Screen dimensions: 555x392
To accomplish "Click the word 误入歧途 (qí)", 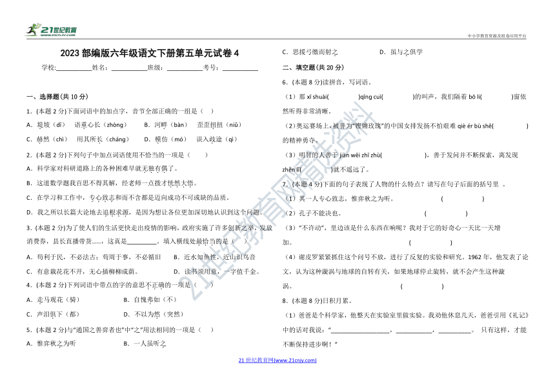I will pyautogui.click(x=217, y=140).
